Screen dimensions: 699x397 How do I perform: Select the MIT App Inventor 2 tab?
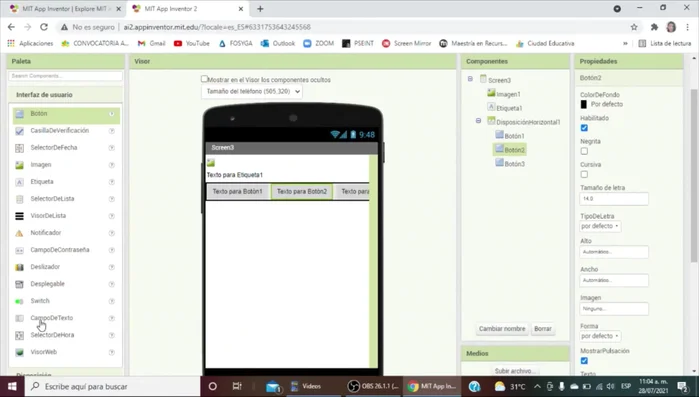[x=189, y=9]
